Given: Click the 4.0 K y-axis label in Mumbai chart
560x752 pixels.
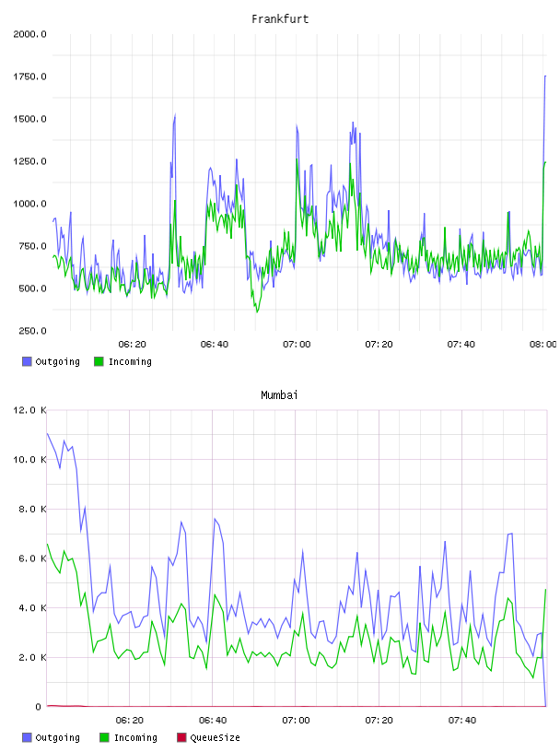Looking at the screenshot, I should pos(32,607).
